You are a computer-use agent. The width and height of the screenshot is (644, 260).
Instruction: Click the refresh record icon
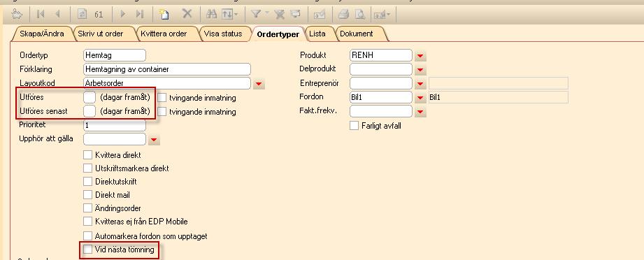click(82, 15)
